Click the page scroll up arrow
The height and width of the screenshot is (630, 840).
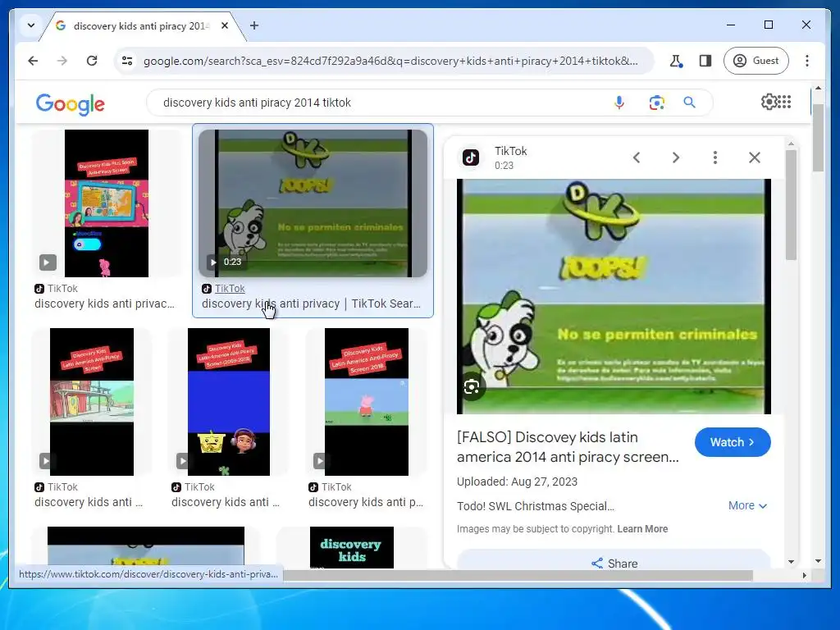click(x=818, y=87)
